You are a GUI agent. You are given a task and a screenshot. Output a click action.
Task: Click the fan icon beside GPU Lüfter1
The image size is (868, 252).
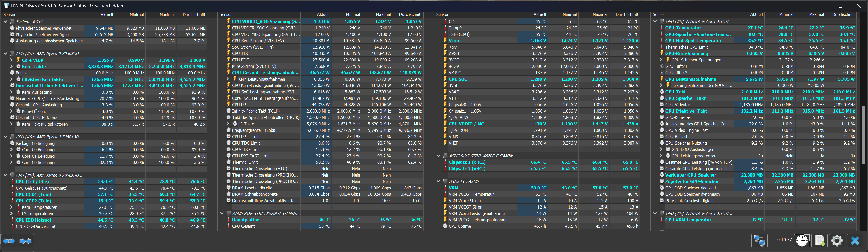tap(662, 66)
